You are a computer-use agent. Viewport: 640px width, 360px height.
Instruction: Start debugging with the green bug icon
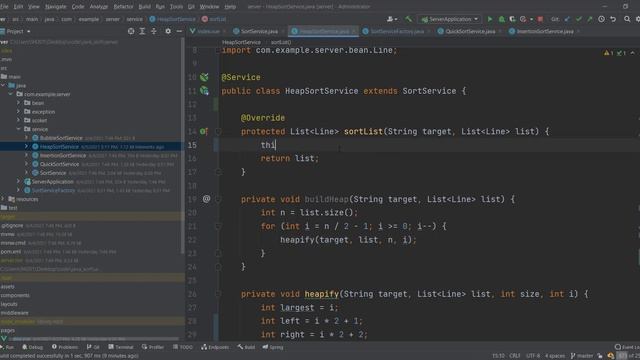click(x=502, y=19)
